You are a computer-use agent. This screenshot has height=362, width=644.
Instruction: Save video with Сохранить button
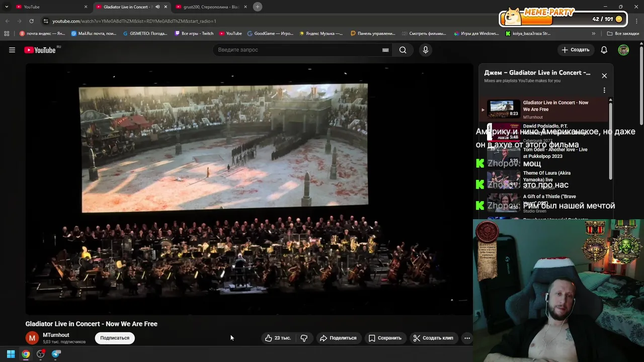click(385, 338)
